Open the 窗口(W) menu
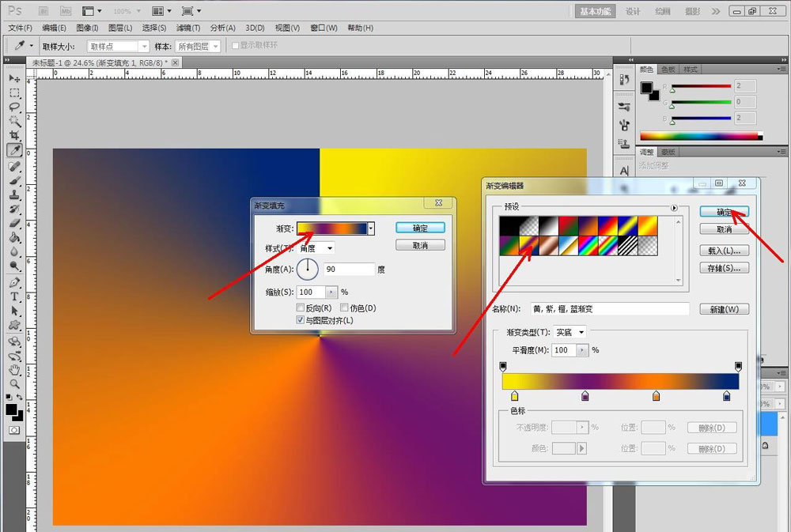The height and width of the screenshot is (532, 791). tap(324, 28)
